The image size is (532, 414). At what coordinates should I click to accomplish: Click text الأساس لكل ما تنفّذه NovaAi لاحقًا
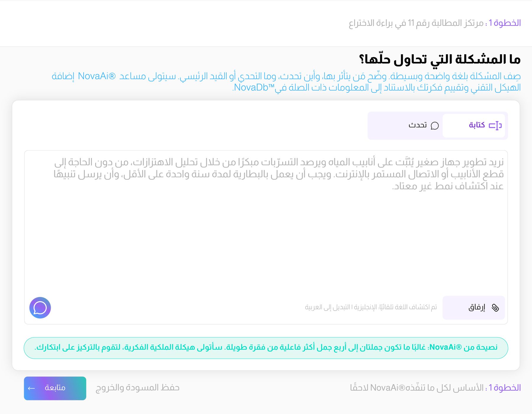pyautogui.click(x=417, y=388)
